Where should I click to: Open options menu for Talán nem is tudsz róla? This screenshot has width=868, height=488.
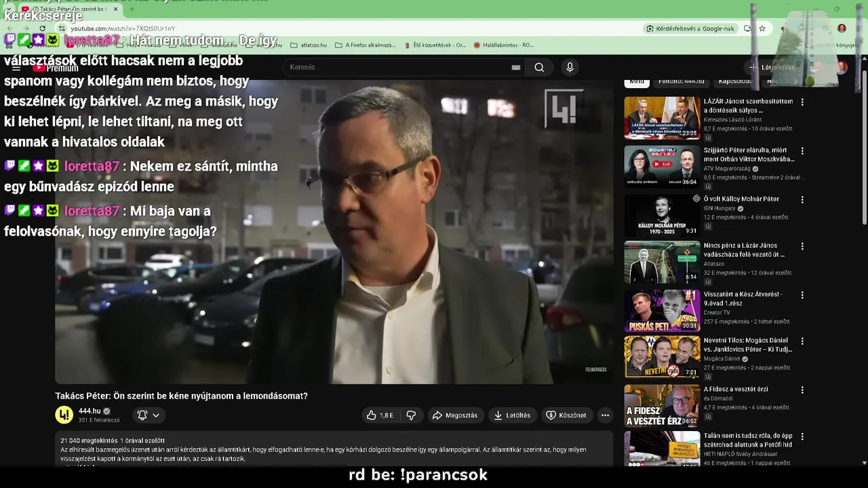(x=802, y=437)
